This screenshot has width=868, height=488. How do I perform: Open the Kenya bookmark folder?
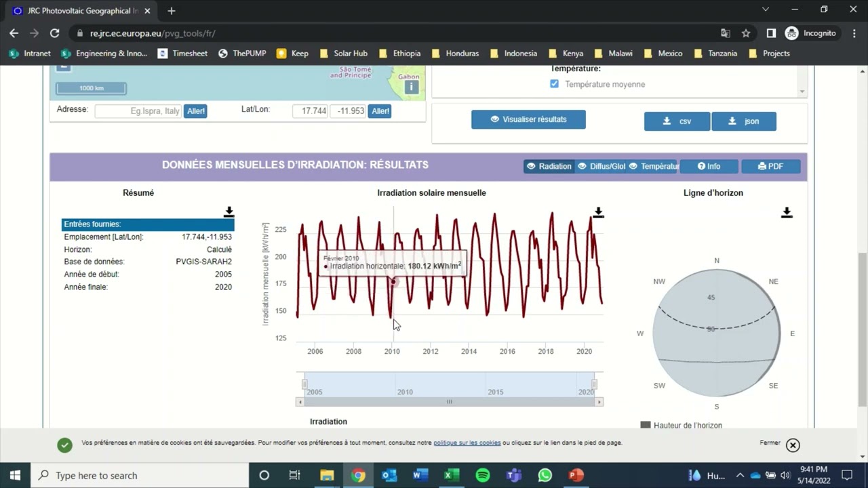(x=566, y=54)
